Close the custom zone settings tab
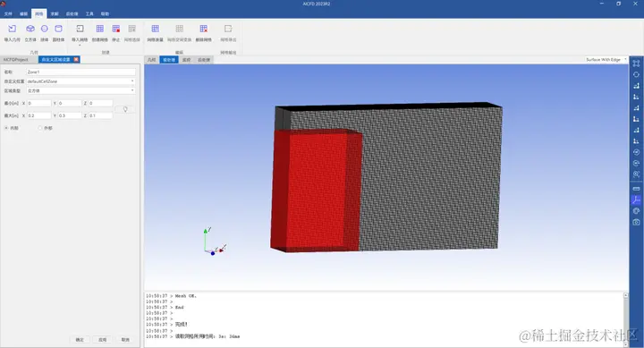The width and height of the screenshot is (644, 348). click(76, 60)
